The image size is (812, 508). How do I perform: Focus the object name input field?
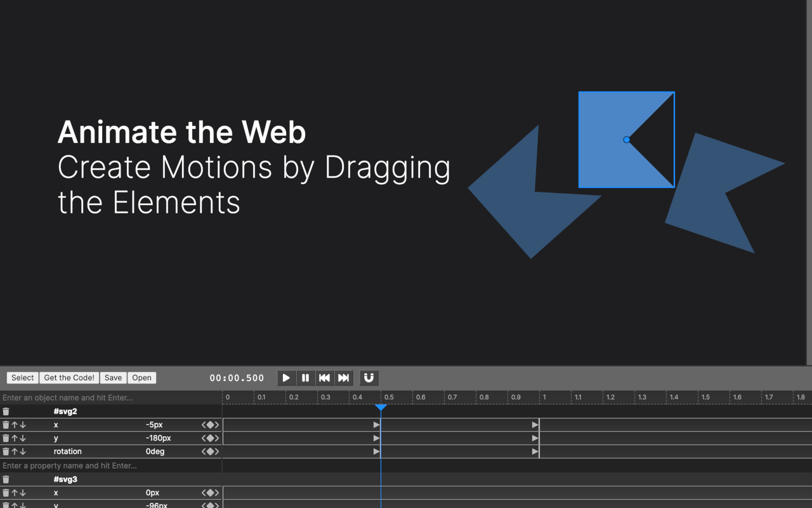111,398
